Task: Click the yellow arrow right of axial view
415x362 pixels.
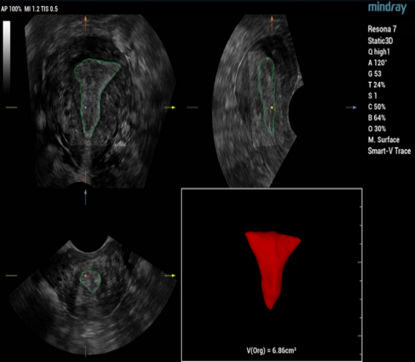Action: tap(170, 276)
